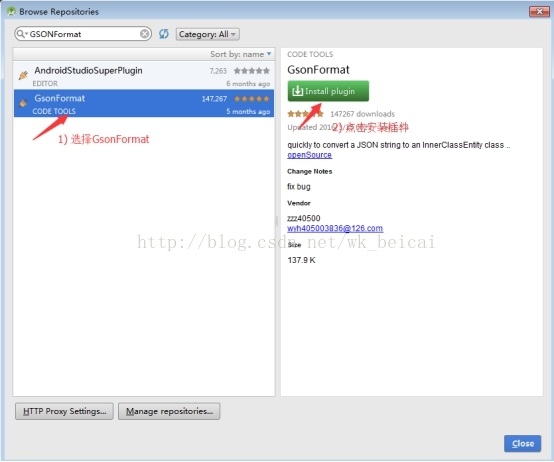Click the Change Notes heading
This screenshot has width=554, height=462.
point(310,171)
